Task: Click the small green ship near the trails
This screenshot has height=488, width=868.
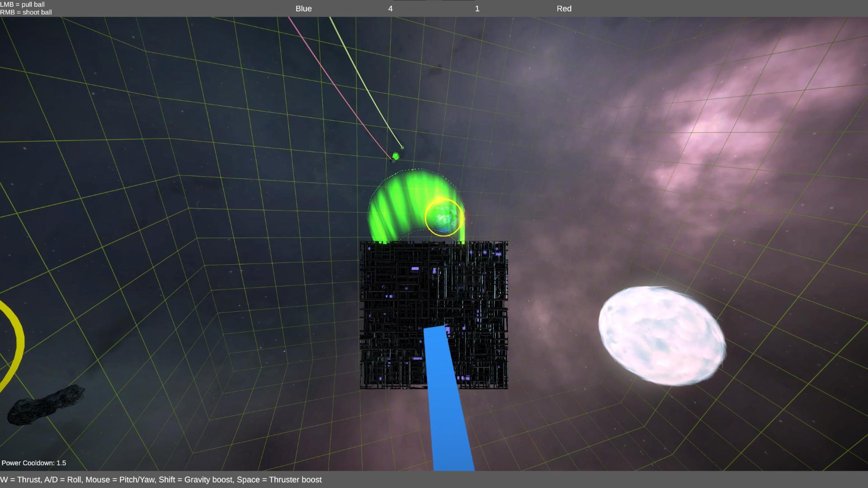Action: pyautogui.click(x=396, y=156)
